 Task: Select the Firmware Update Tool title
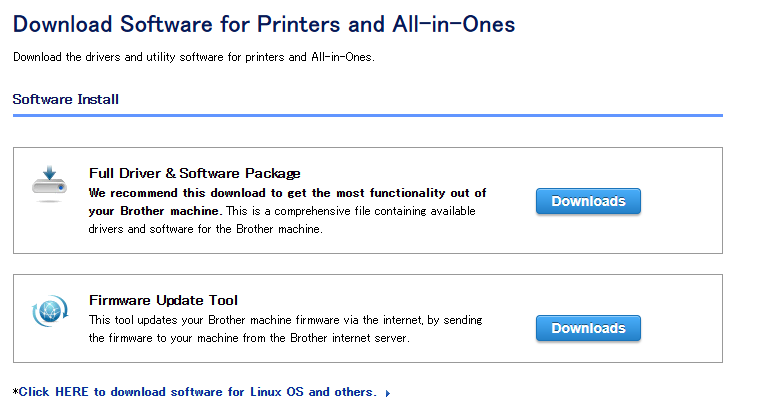click(163, 300)
